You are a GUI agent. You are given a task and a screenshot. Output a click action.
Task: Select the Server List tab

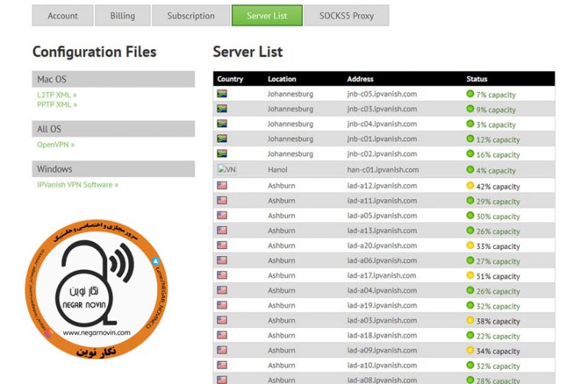(267, 15)
